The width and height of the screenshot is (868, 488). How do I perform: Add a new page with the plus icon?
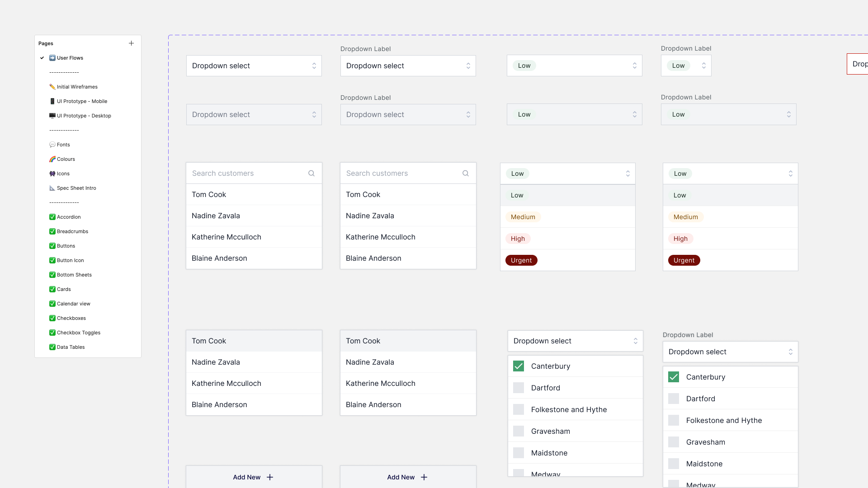131,43
